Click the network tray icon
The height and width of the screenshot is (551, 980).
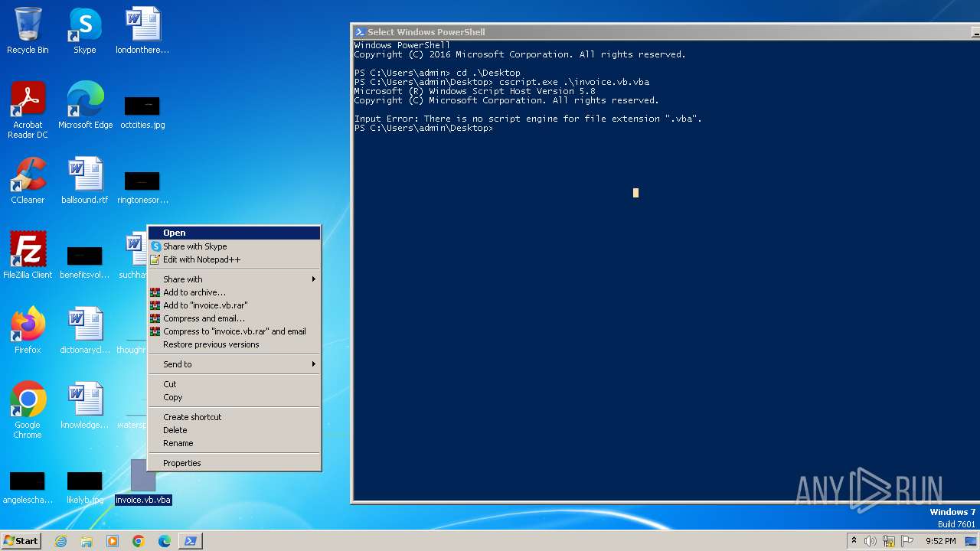(889, 541)
